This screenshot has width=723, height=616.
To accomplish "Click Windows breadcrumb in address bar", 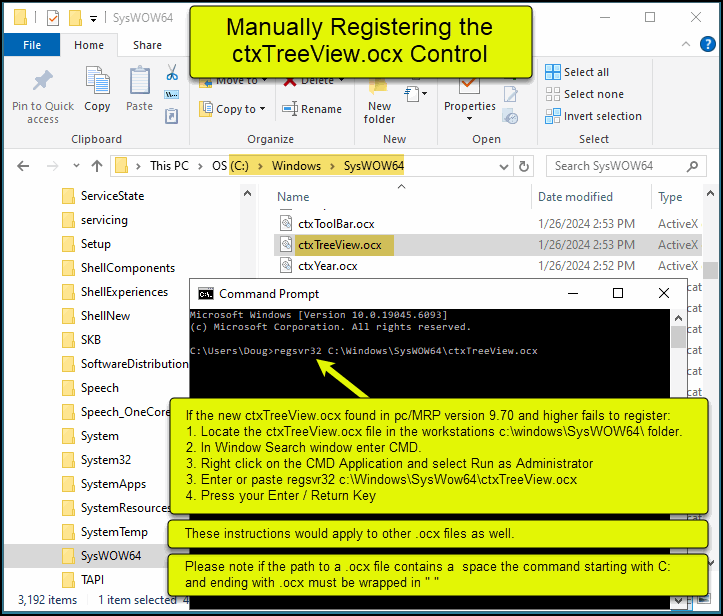I will point(296,166).
